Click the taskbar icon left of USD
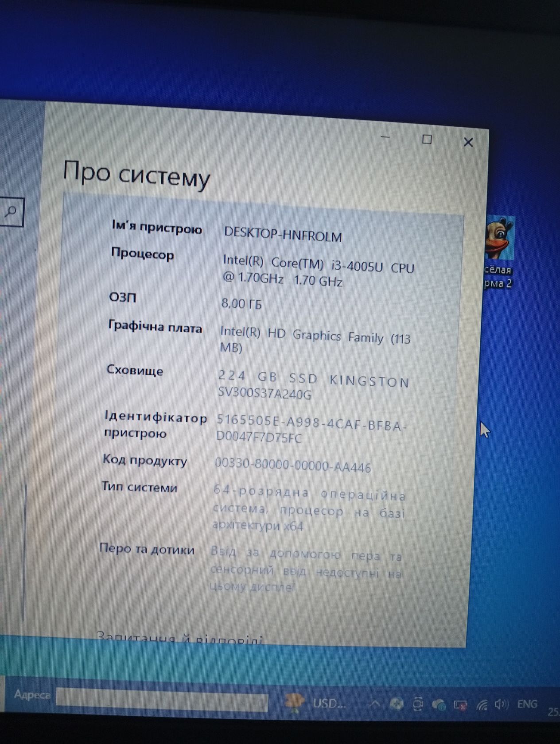Image resolution: width=560 pixels, height=744 pixels. coord(294,702)
